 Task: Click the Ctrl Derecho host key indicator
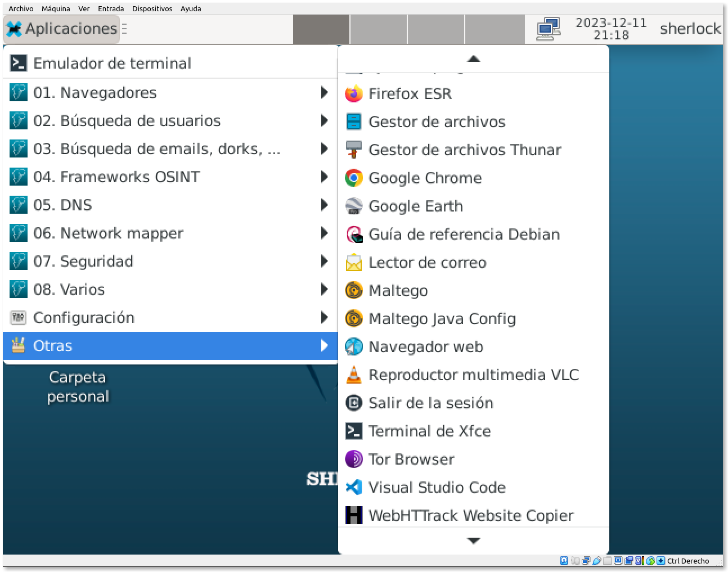[x=688, y=561]
